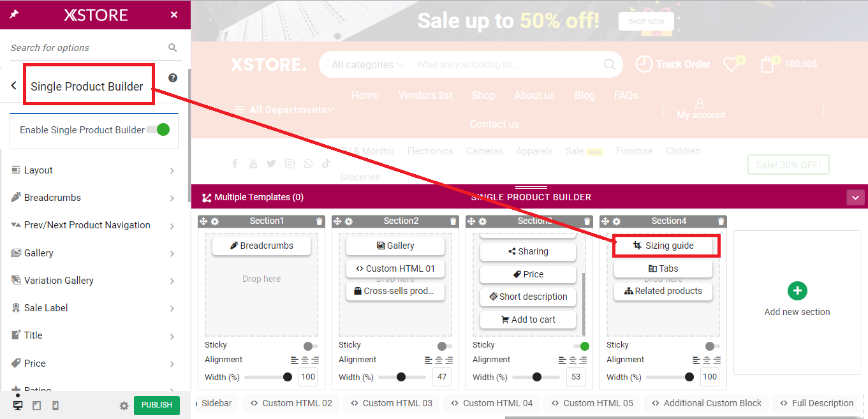Open Variation Gallery settings
This screenshot has width=868, height=419.
[x=94, y=281]
